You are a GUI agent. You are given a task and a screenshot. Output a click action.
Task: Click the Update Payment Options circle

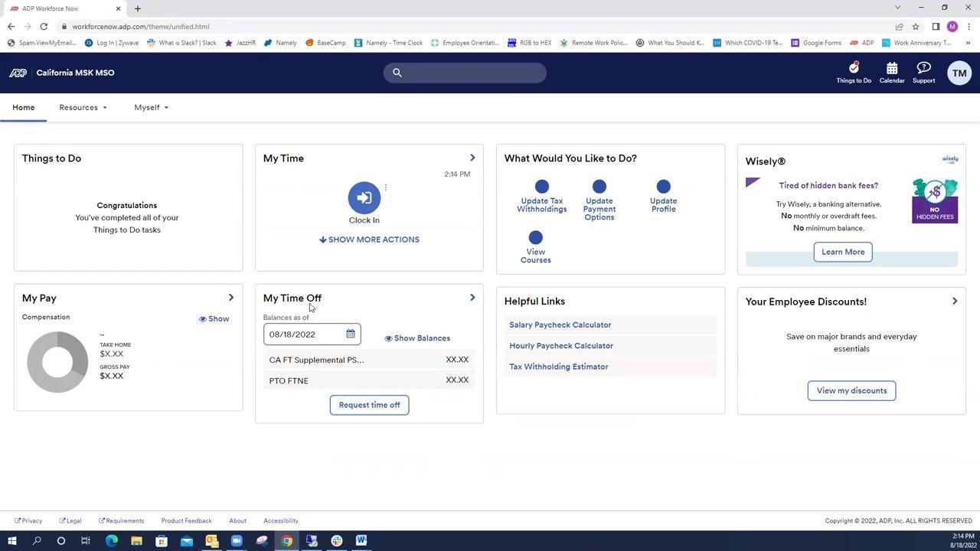click(599, 186)
